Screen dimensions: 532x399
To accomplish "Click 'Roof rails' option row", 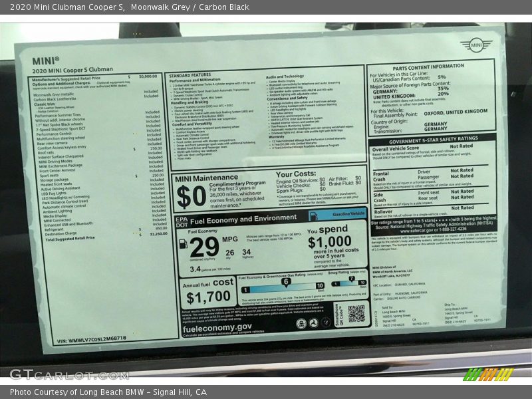I will click(x=46, y=152).
